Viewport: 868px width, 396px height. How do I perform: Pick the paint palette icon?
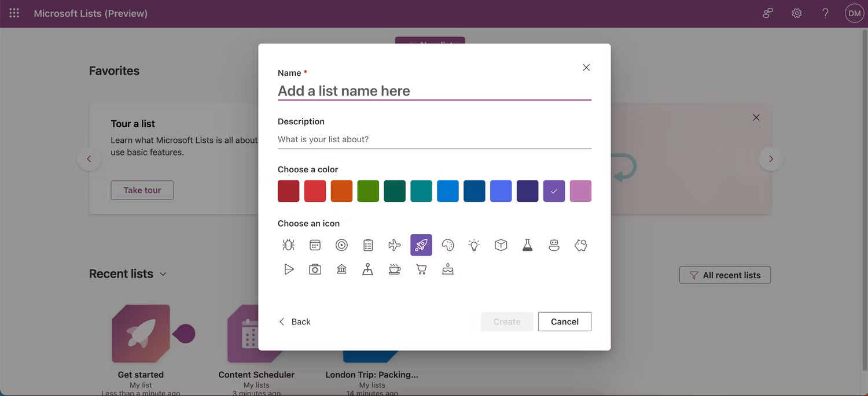pyautogui.click(x=448, y=245)
